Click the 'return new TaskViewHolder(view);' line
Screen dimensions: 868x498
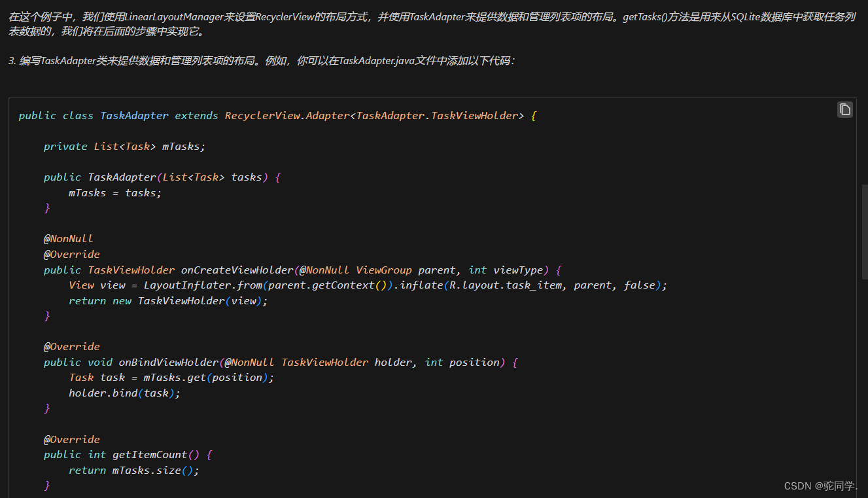(x=168, y=301)
